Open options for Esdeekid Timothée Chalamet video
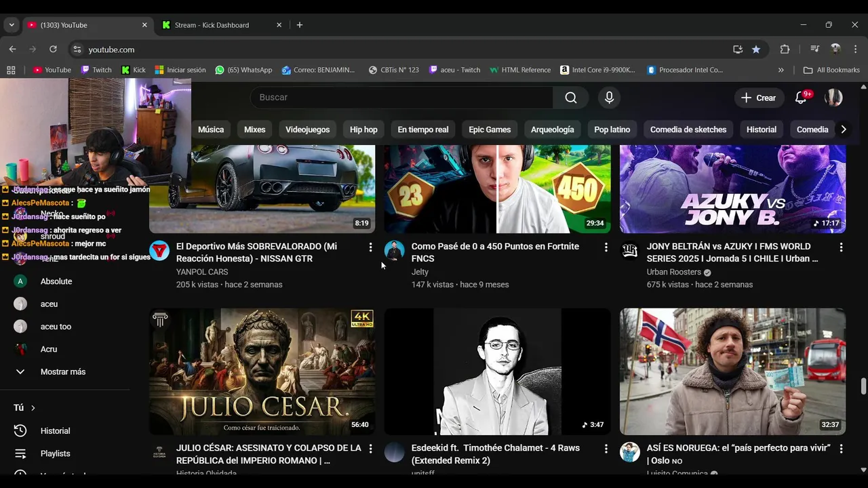The width and height of the screenshot is (868, 488). click(x=606, y=449)
